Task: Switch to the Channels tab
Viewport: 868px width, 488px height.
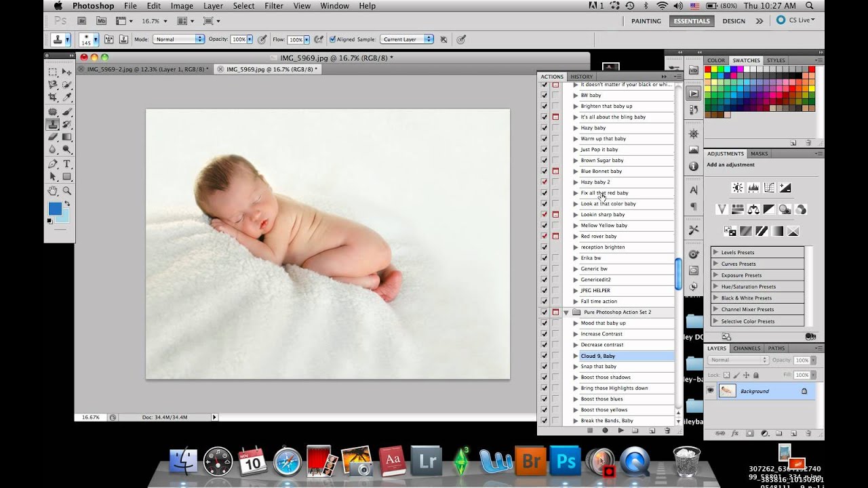Action: point(747,348)
